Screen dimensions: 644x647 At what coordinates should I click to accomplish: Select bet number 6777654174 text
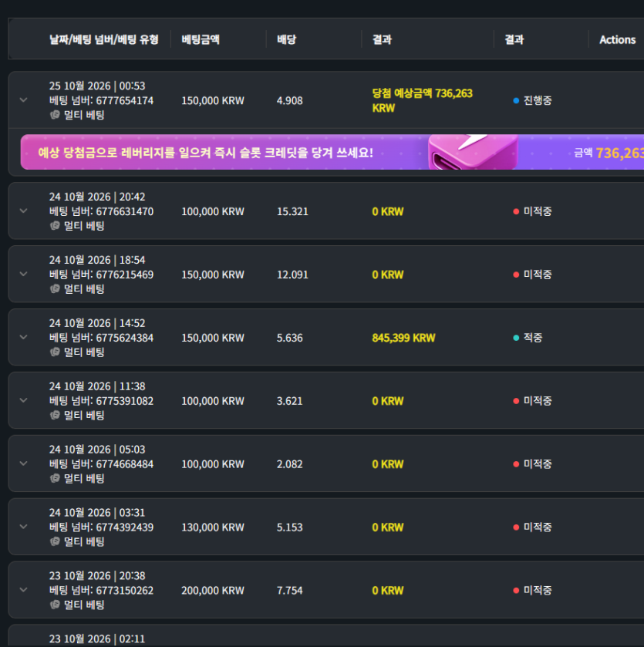[x=125, y=100]
